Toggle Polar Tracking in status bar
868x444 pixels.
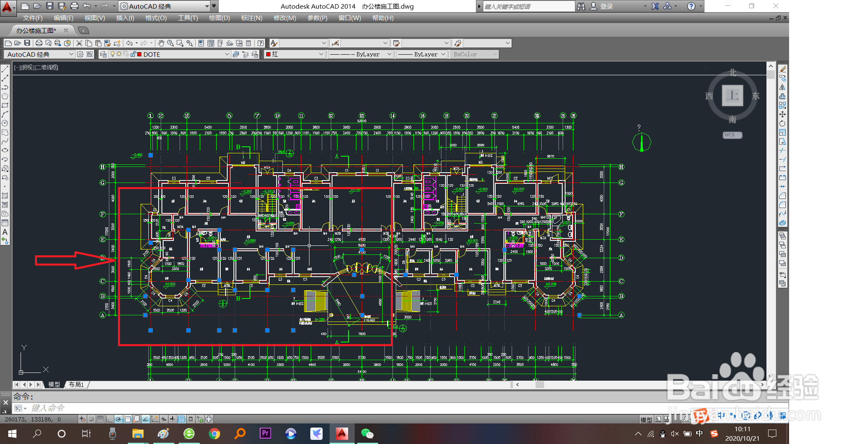(x=118, y=419)
